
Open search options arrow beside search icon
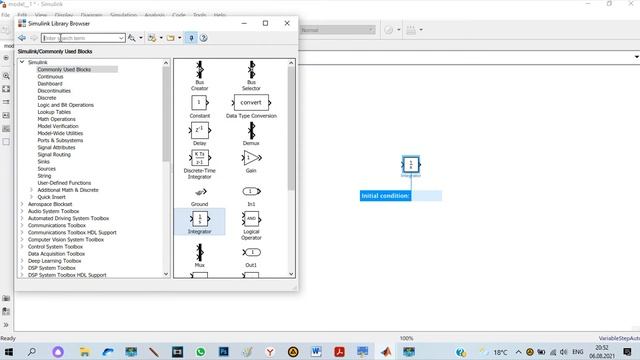pos(141,38)
